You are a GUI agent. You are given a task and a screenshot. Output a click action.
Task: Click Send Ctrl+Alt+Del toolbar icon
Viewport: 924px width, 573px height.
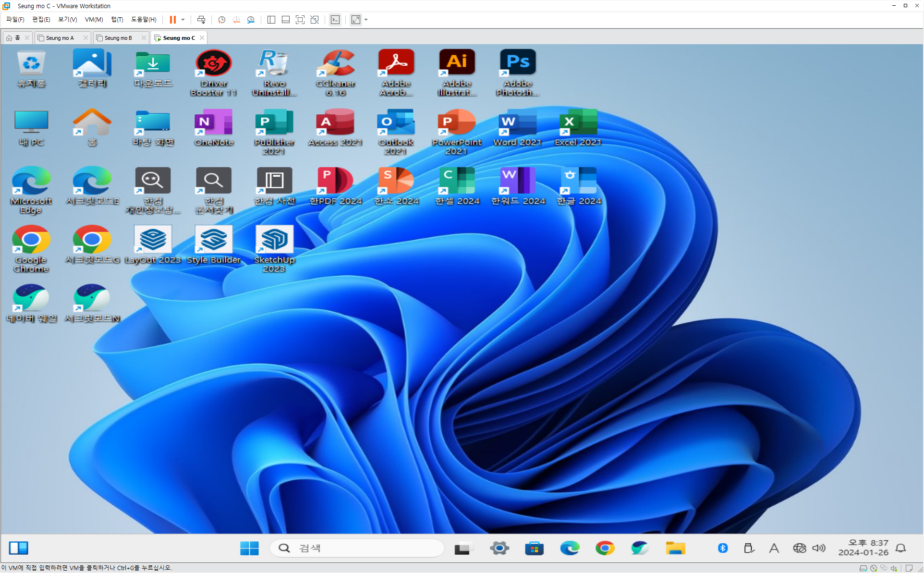coord(201,20)
